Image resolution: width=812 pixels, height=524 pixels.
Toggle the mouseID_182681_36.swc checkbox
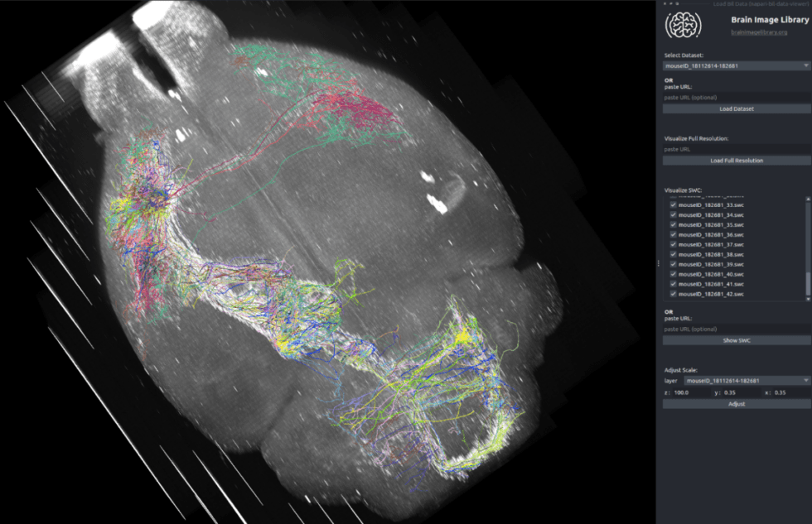tap(673, 234)
